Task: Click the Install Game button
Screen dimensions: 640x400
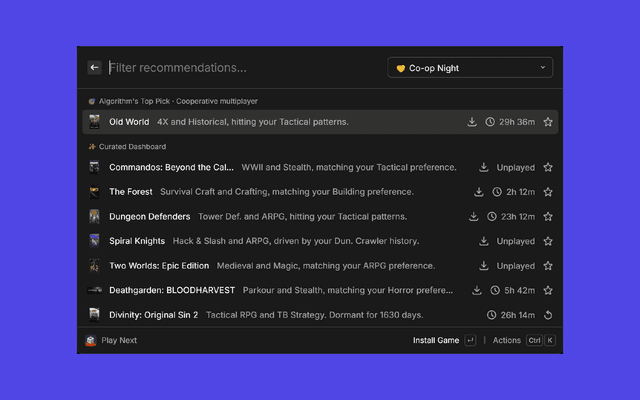Action: coord(436,340)
